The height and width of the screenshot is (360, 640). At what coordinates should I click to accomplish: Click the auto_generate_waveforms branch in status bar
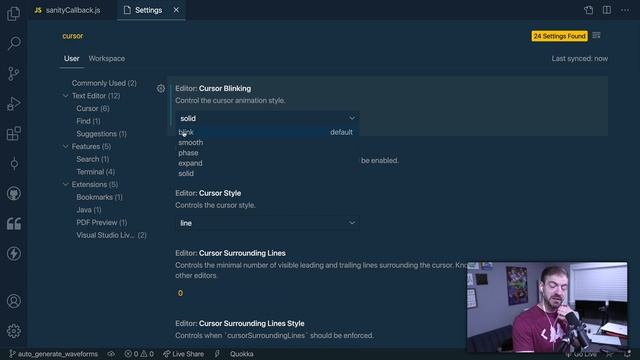(x=53, y=354)
